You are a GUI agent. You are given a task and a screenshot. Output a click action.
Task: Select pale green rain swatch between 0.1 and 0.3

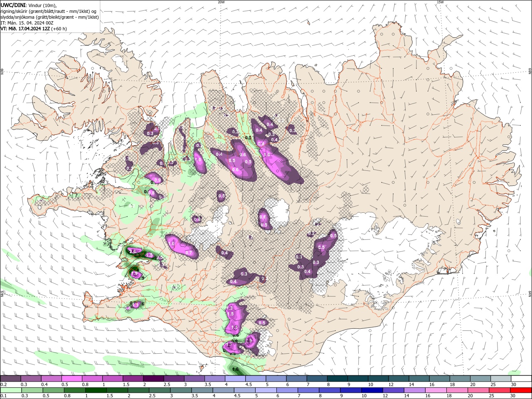pos(11,390)
